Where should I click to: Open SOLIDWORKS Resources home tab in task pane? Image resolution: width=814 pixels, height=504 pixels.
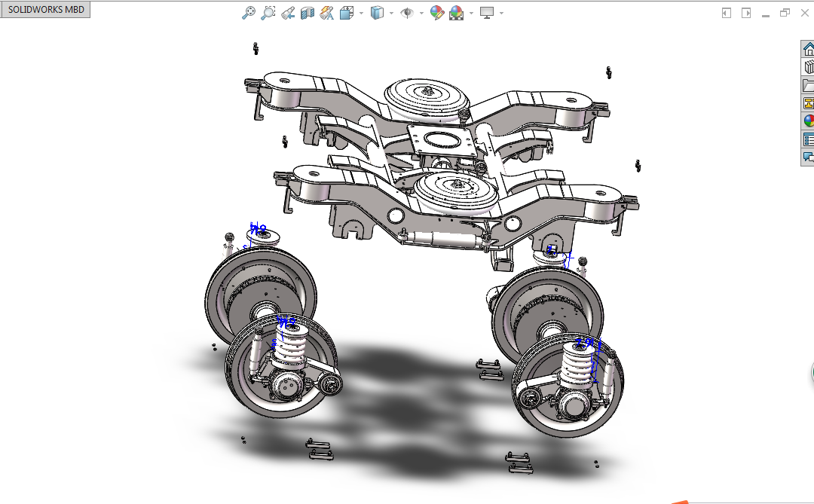click(x=808, y=49)
